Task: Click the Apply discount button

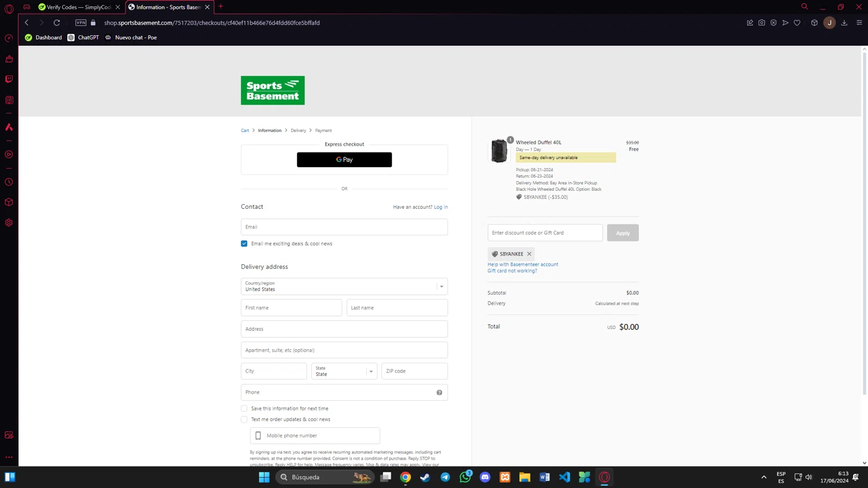Action: tap(623, 232)
